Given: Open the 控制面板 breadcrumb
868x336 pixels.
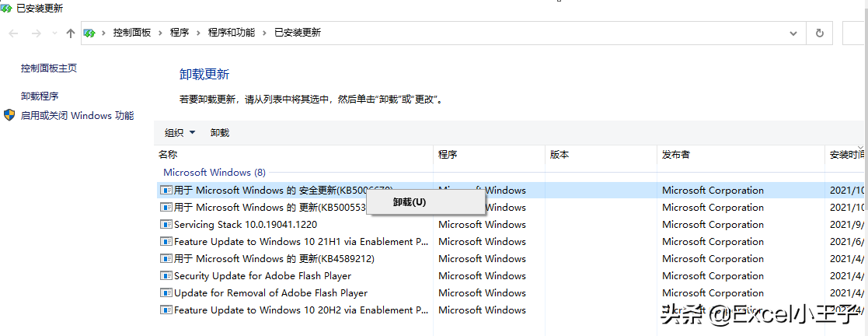Looking at the screenshot, I should (132, 33).
